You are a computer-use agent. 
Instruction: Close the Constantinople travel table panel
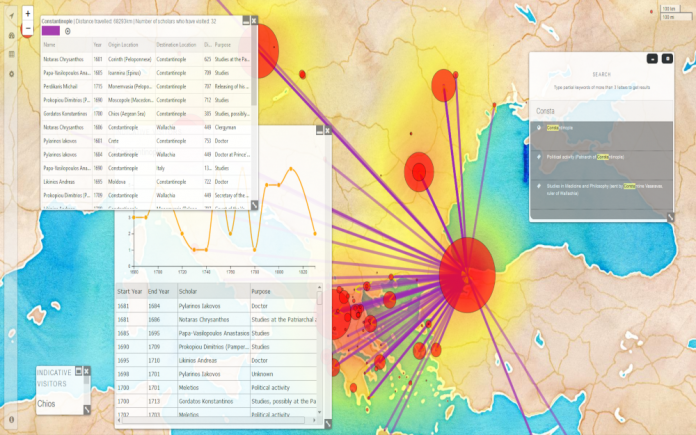click(254, 20)
